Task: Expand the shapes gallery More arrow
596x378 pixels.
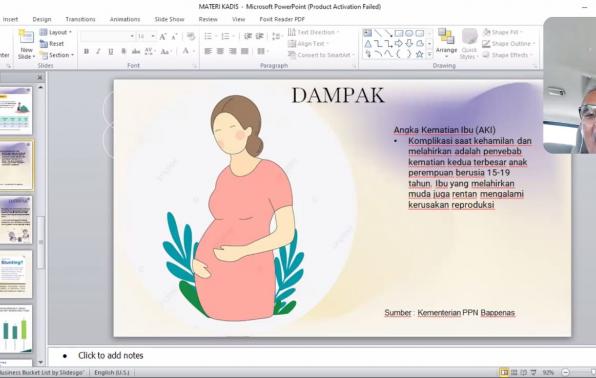Action: tap(430, 55)
